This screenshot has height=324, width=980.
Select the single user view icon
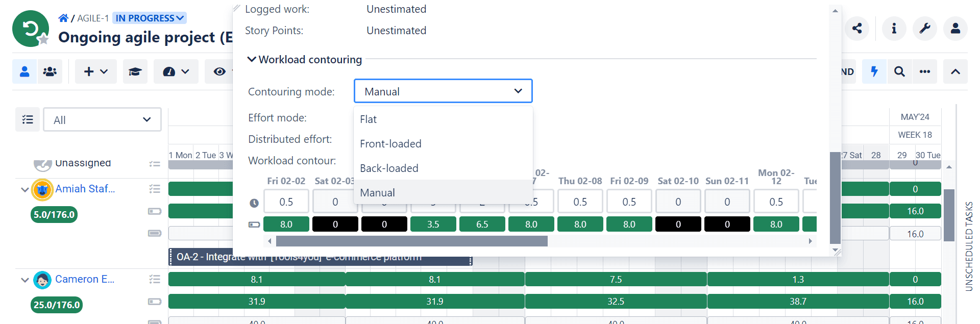[x=24, y=71]
